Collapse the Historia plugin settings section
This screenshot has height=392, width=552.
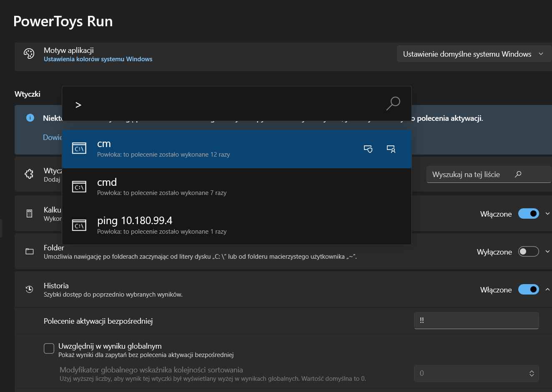pyautogui.click(x=547, y=289)
